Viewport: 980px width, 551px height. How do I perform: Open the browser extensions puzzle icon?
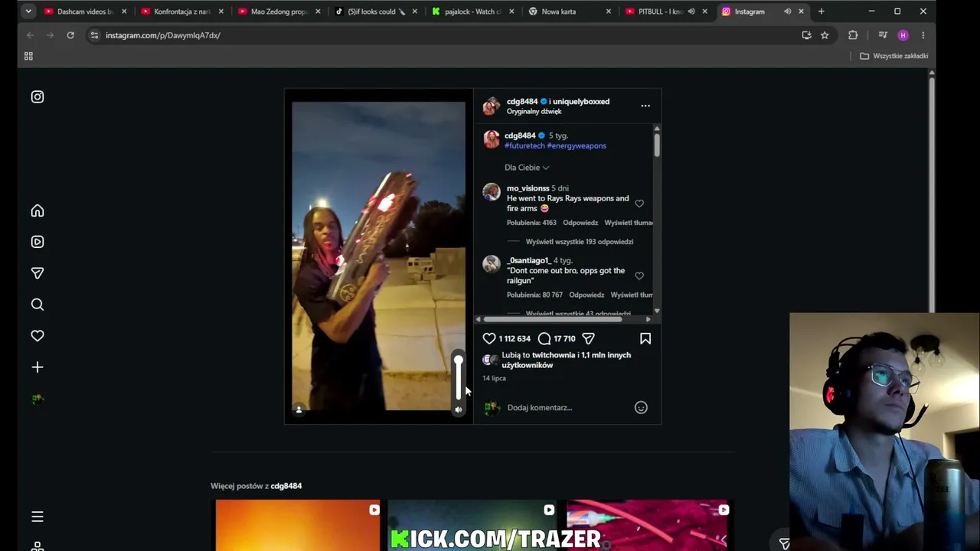click(853, 35)
